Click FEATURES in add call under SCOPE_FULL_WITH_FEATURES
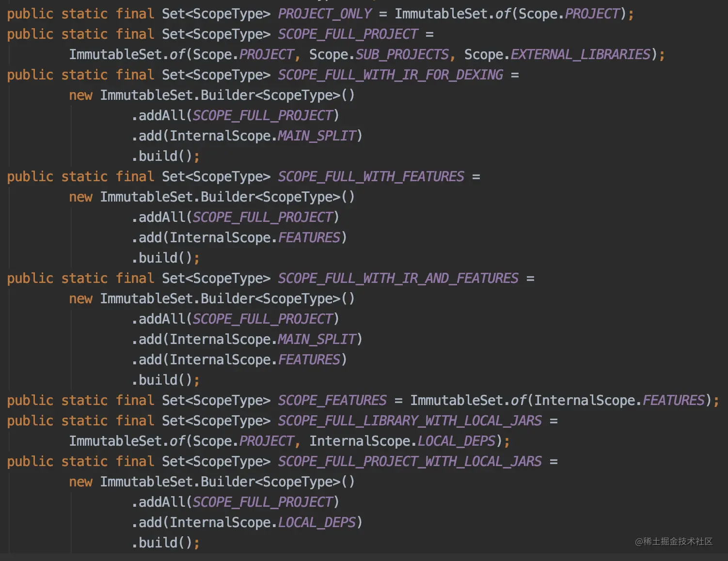 pos(309,237)
